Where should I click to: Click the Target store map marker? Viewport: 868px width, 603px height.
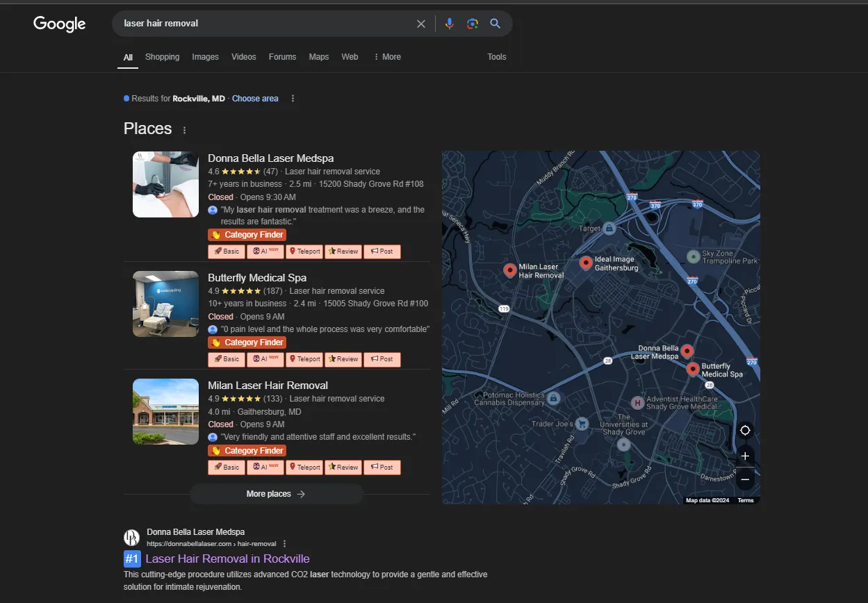click(609, 228)
